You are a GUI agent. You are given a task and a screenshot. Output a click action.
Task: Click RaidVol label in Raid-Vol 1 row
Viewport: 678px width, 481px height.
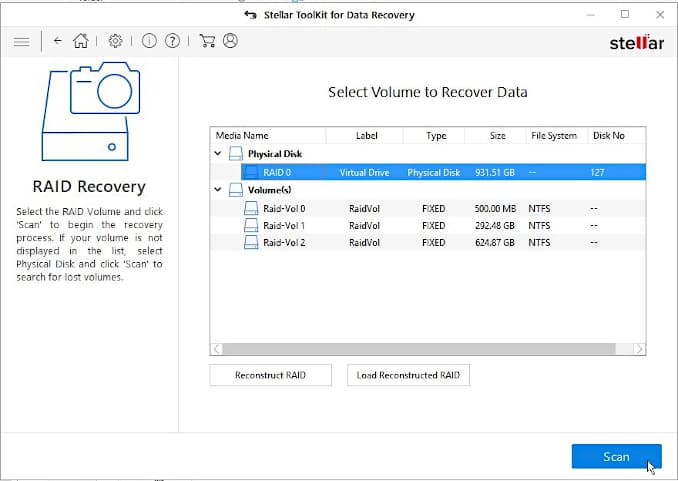pos(365,226)
